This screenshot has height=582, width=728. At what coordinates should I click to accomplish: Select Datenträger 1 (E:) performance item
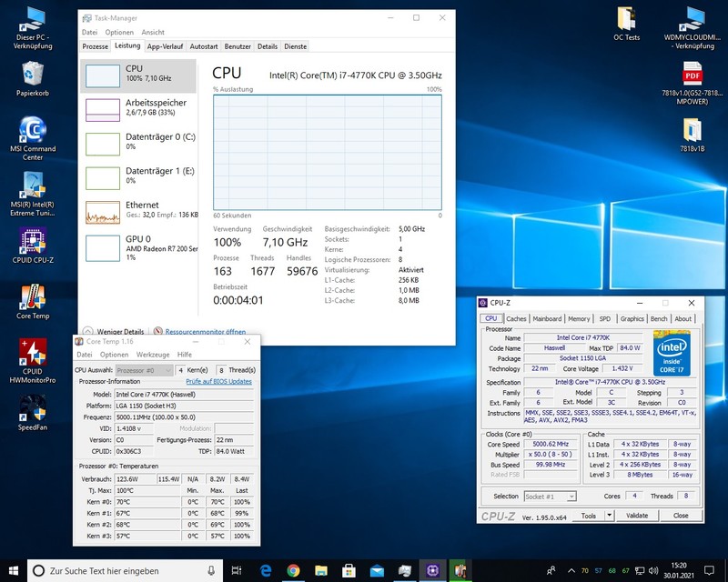click(x=138, y=178)
